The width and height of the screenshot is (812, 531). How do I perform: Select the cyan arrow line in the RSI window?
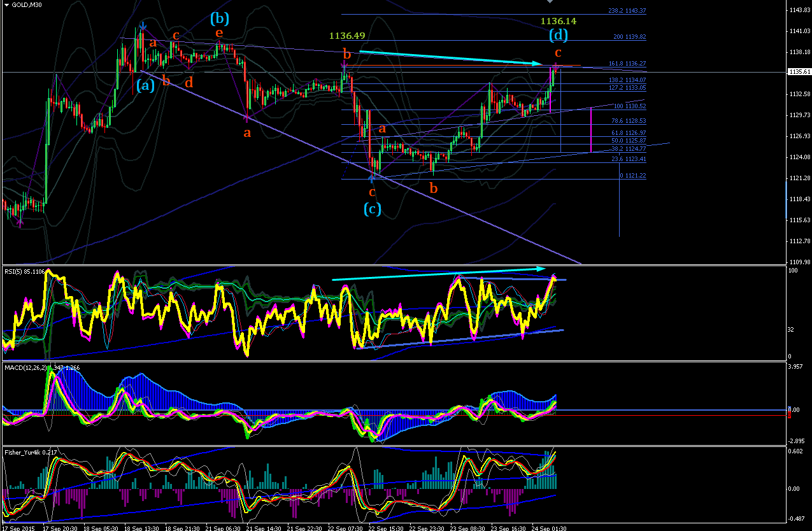(438, 273)
